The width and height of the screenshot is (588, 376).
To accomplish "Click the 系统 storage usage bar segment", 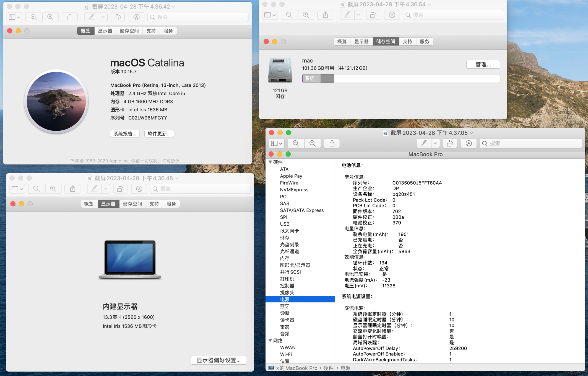I will coord(311,78).
